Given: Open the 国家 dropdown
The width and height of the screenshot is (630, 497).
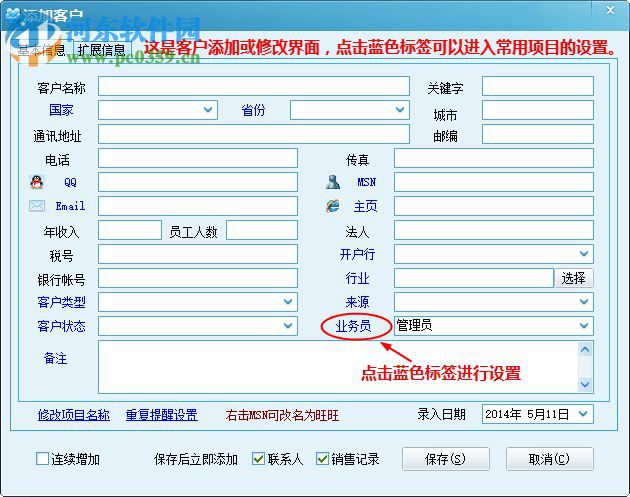Looking at the screenshot, I should tap(208, 110).
